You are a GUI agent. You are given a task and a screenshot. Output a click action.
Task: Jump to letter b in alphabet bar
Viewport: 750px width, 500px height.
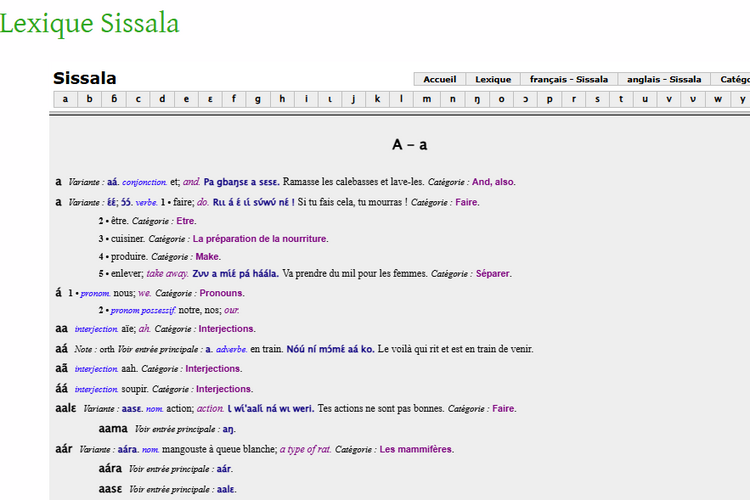[x=89, y=98]
